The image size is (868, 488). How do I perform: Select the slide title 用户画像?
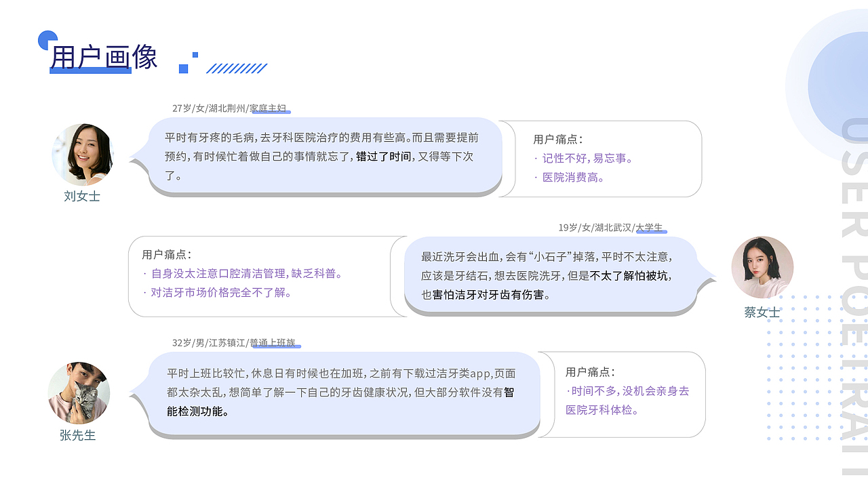click(105, 58)
